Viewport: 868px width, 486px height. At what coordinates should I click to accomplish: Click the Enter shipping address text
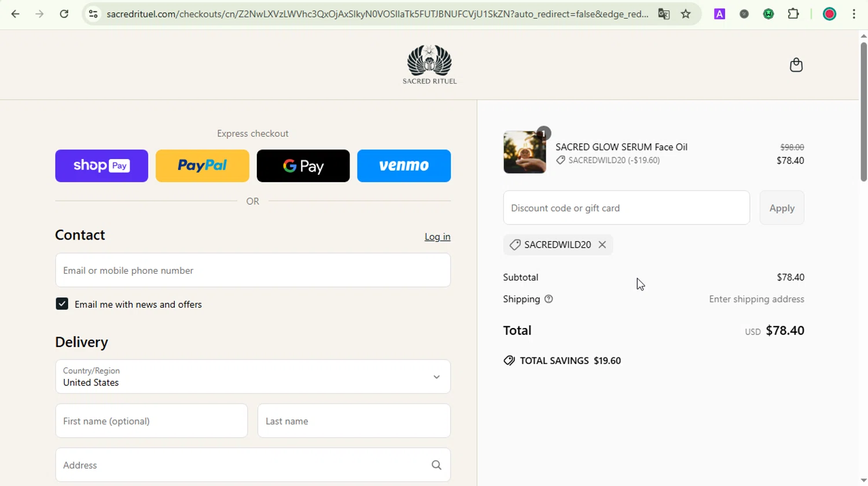pos(756,299)
